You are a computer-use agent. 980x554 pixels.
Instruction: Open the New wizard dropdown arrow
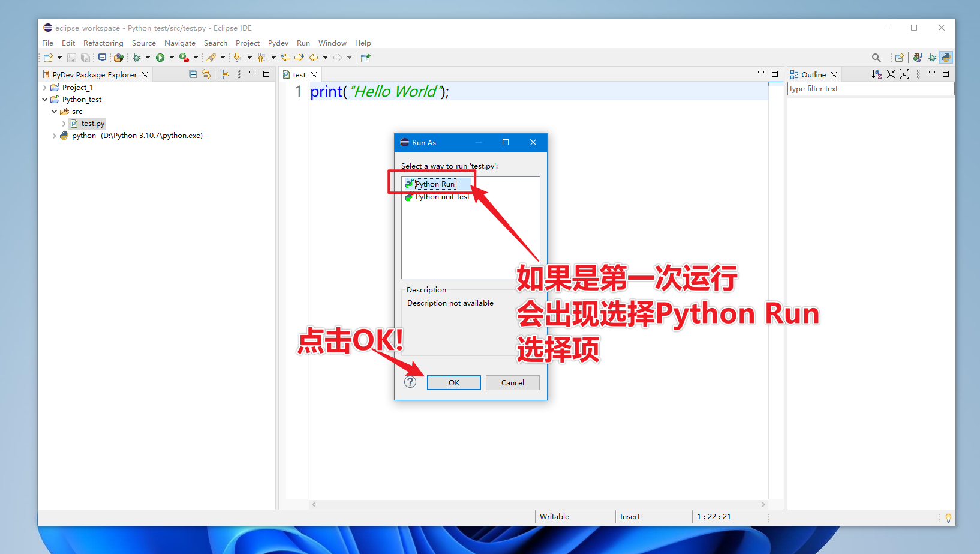click(59, 58)
